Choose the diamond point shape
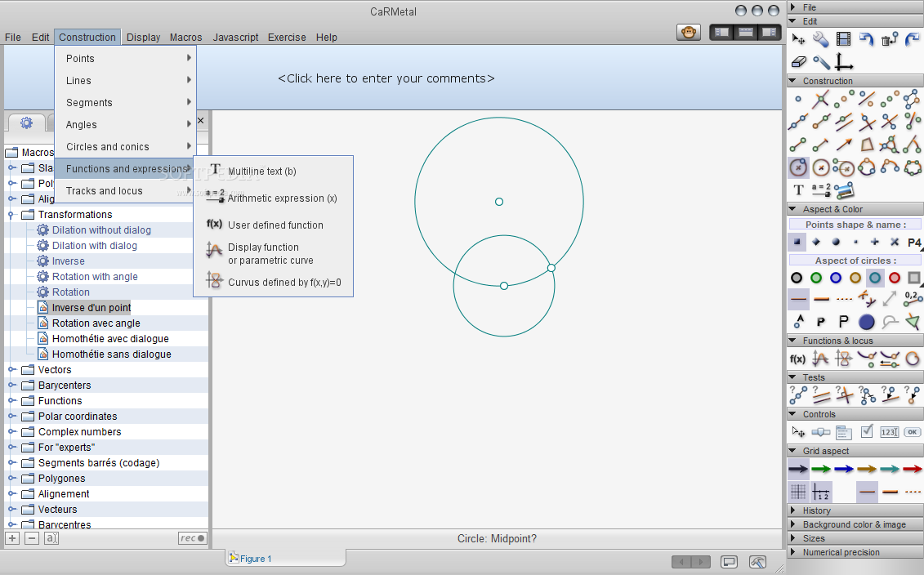 pyautogui.click(x=816, y=242)
